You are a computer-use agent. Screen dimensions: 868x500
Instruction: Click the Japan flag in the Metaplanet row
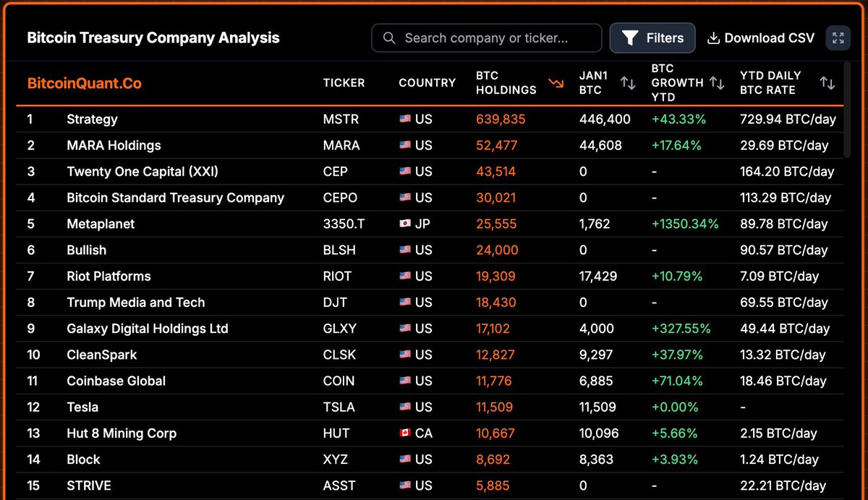405,224
